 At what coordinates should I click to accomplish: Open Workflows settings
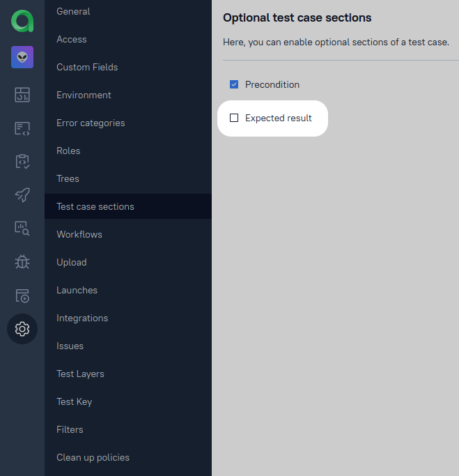click(x=127, y=234)
